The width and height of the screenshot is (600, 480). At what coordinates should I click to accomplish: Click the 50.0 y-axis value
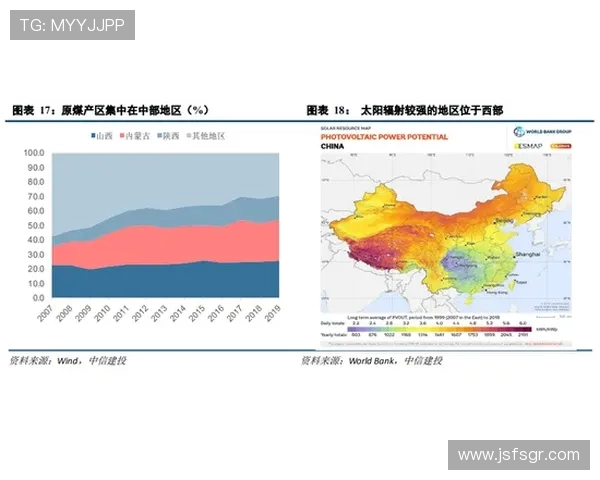(x=36, y=225)
